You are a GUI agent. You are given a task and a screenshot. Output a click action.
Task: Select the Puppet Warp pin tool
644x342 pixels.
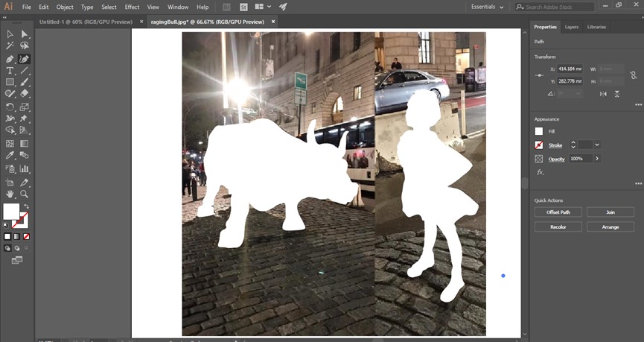point(25,118)
